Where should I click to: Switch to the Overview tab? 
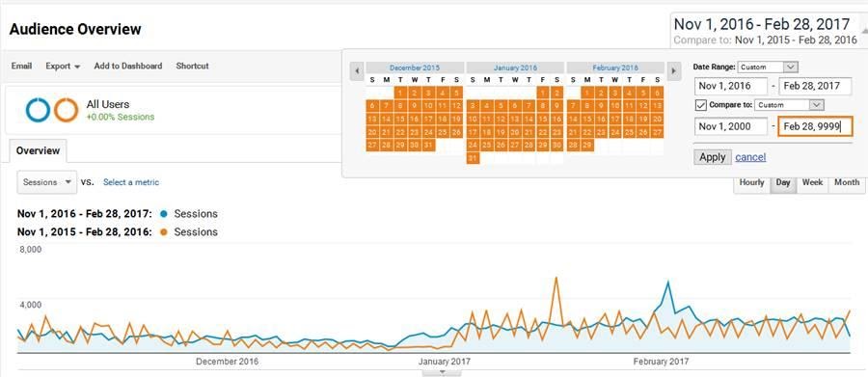point(38,150)
